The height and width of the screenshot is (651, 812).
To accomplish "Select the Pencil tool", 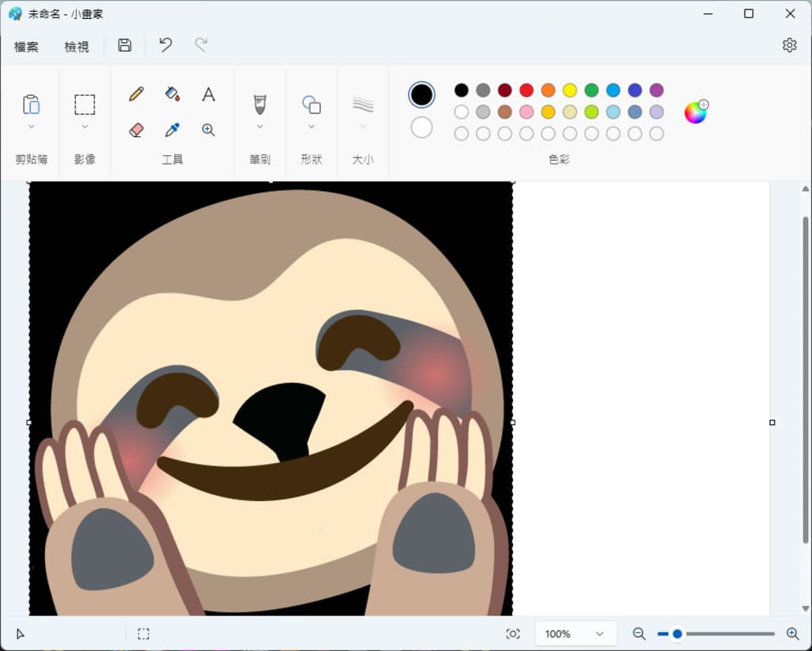I will click(x=136, y=94).
